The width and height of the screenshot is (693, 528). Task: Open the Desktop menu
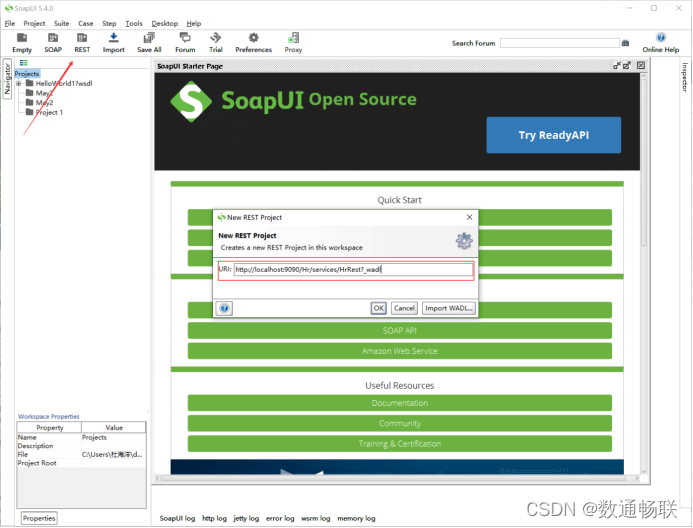click(164, 23)
